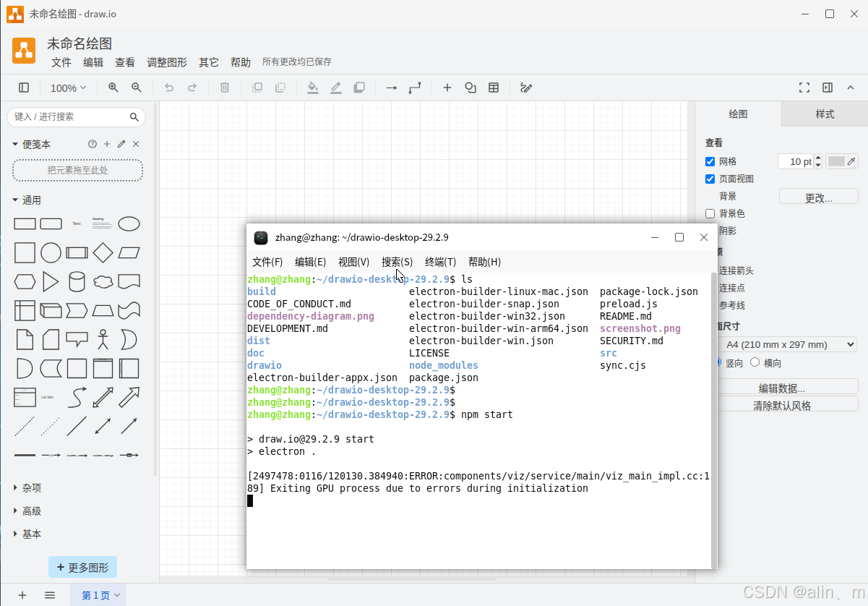
Task: Click the delete trash icon
Action: [x=225, y=88]
